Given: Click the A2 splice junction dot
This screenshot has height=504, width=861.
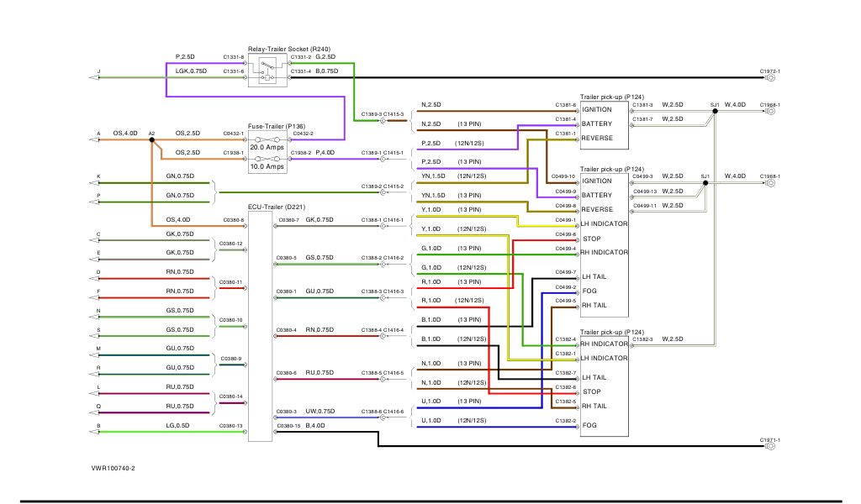Looking at the screenshot, I should [x=151, y=139].
